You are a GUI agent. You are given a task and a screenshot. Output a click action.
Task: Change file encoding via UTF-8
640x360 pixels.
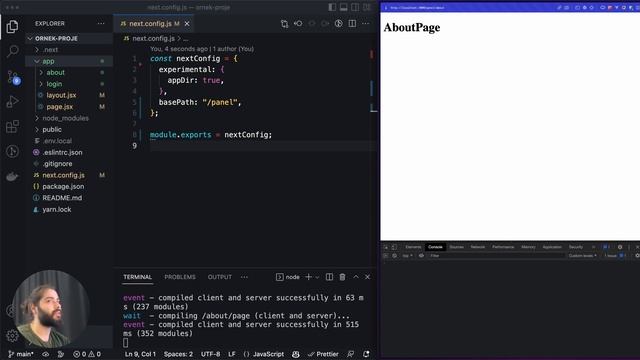[x=211, y=354]
